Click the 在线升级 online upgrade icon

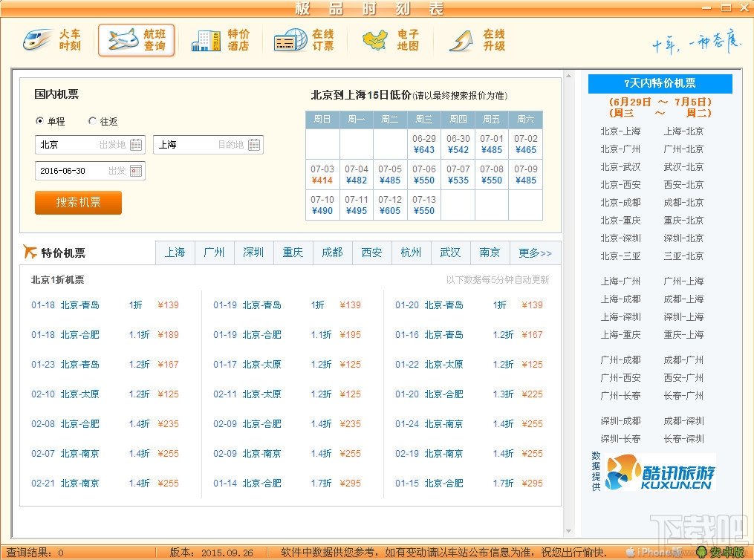coord(477,40)
